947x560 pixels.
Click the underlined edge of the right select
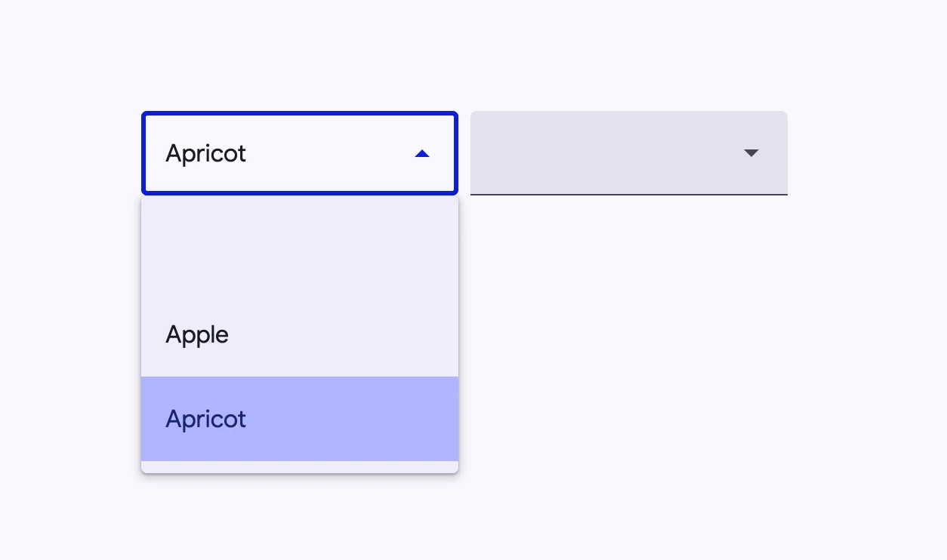628,195
